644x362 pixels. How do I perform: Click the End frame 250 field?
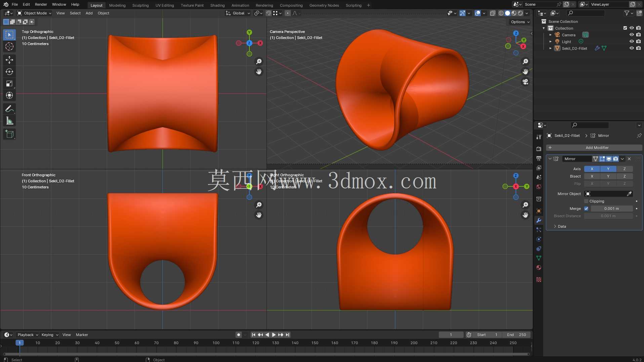coord(517,335)
